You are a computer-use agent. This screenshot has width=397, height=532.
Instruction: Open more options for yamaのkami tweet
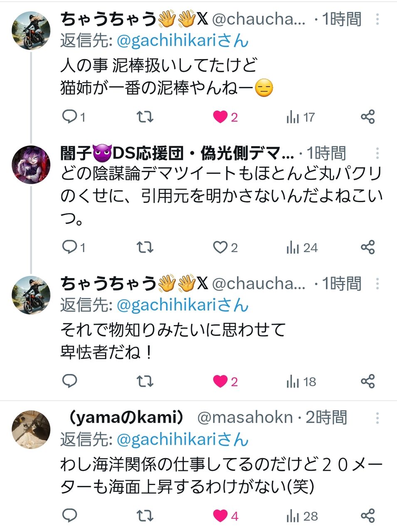pos(377,418)
